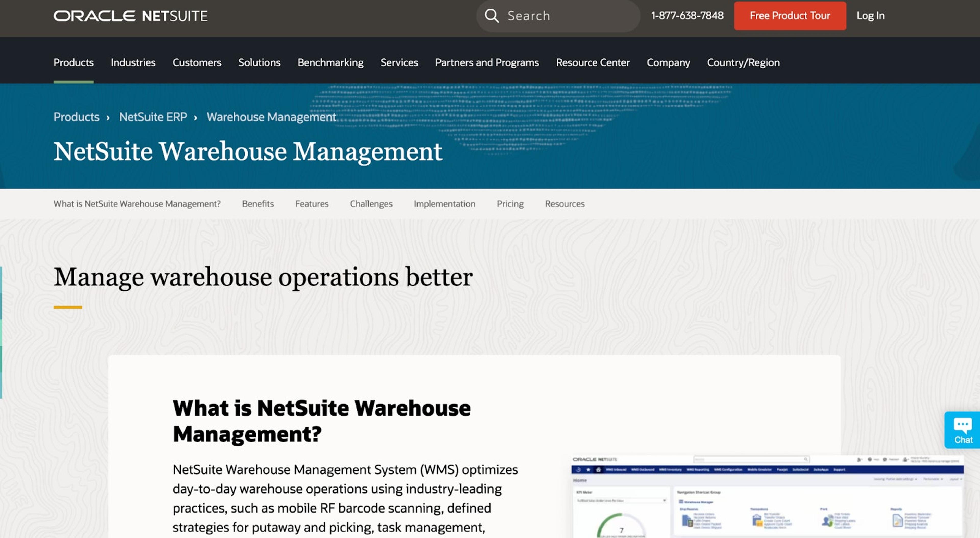Viewport: 980px width, 538px height.
Task: Open the Log In link
Action: [871, 16]
